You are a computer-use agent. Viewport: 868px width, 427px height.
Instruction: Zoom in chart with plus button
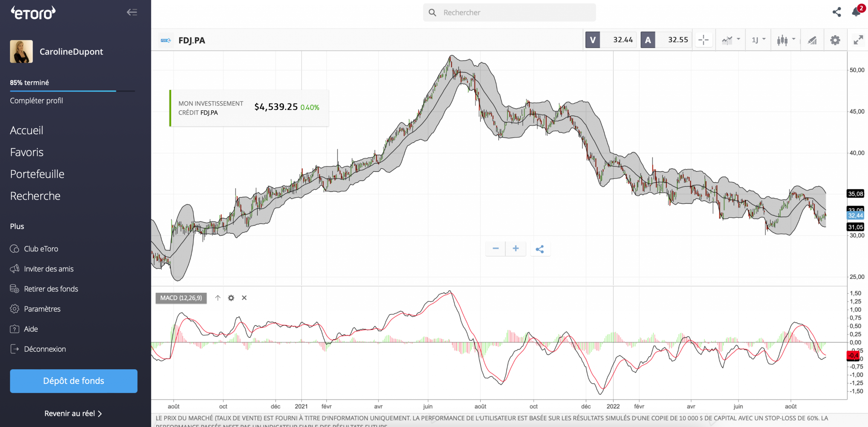516,249
